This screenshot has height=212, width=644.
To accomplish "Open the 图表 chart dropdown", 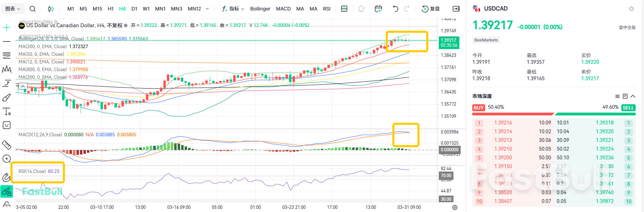I will coord(13,9).
